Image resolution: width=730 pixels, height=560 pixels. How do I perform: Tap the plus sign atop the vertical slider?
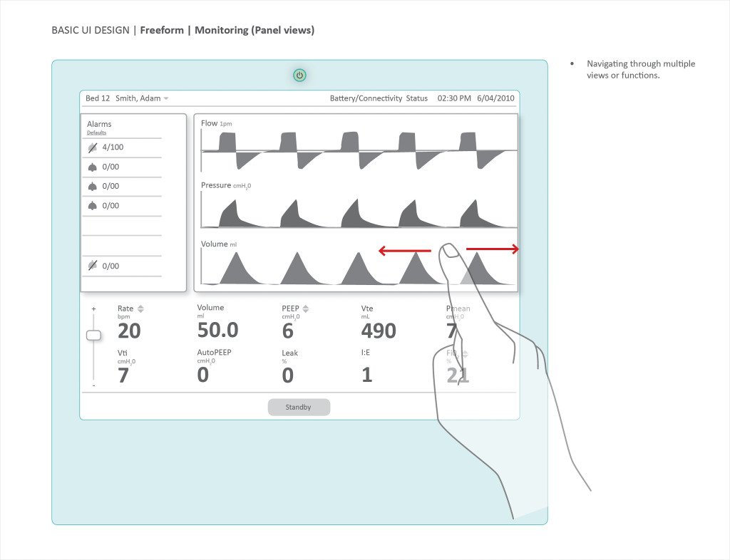(x=93, y=309)
